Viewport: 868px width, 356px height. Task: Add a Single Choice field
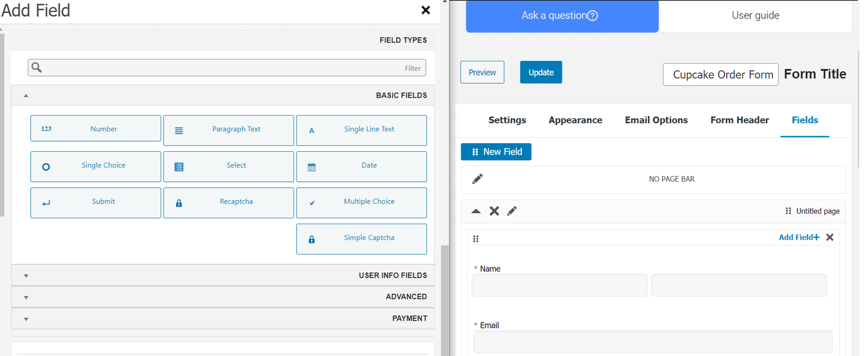click(95, 167)
